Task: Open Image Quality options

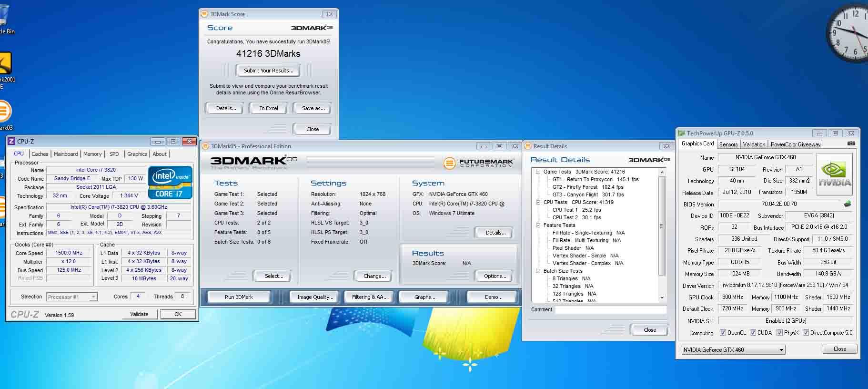Action: 315,297
